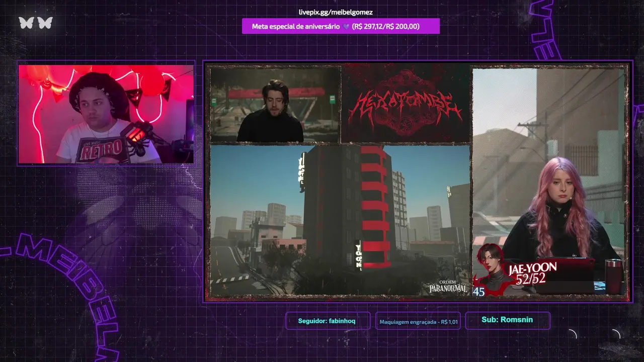Click the JAE-YOON name text
Screen dimensions: 644x362
532,268
